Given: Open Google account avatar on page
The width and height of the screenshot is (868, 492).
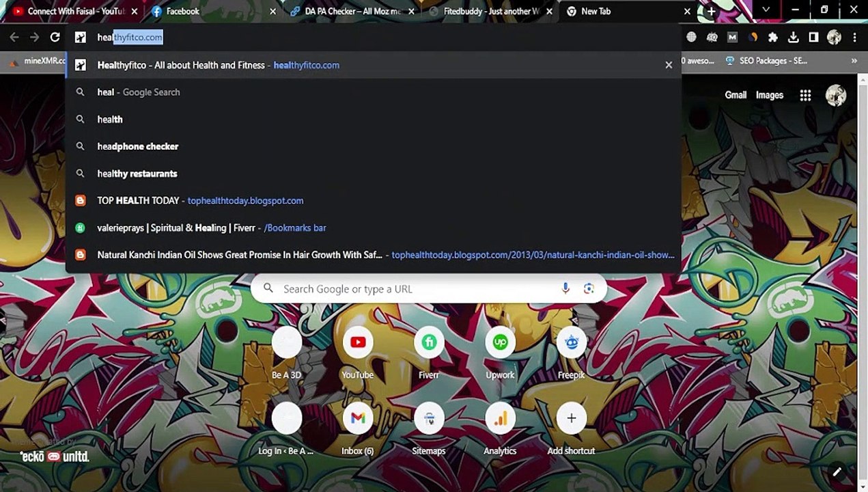Looking at the screenshot, I should [x=836, y=96].
